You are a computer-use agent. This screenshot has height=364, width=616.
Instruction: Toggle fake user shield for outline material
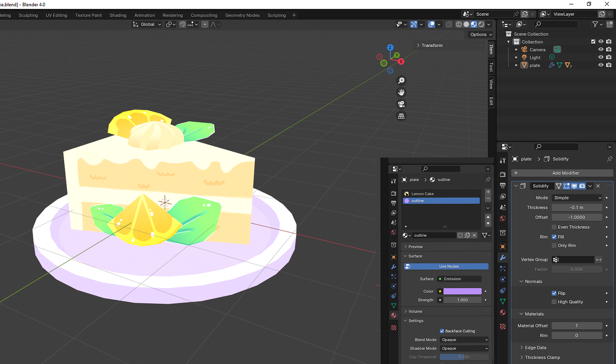(x=460, y=235)
